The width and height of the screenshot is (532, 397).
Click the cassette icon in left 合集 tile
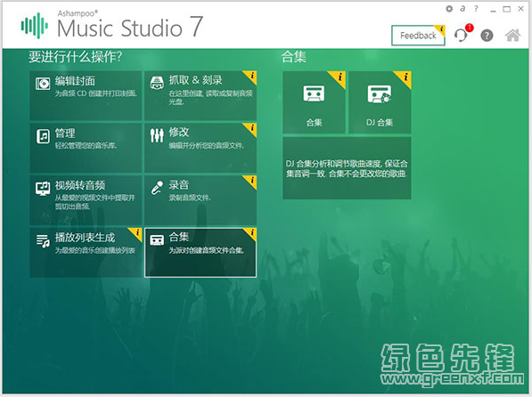157,240
